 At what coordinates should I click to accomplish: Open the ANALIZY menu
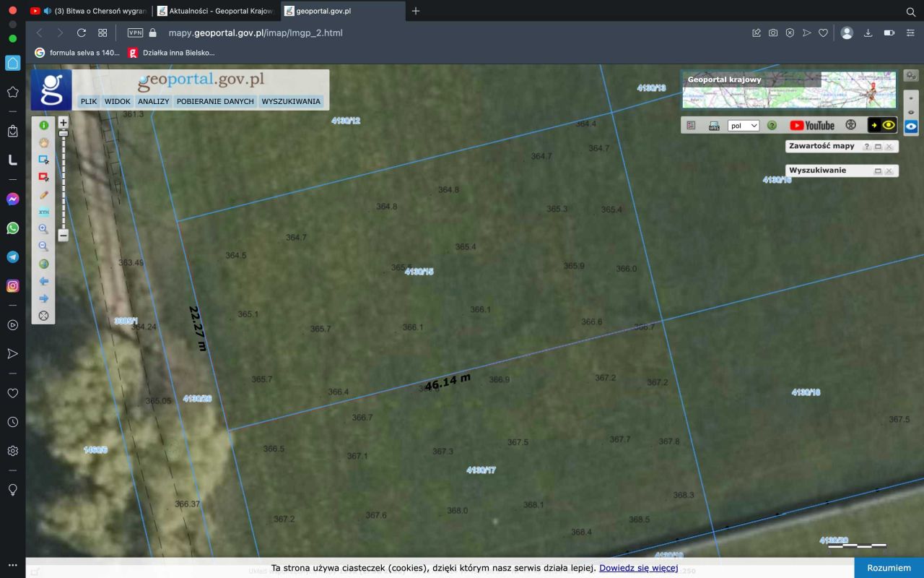(153, 102)
